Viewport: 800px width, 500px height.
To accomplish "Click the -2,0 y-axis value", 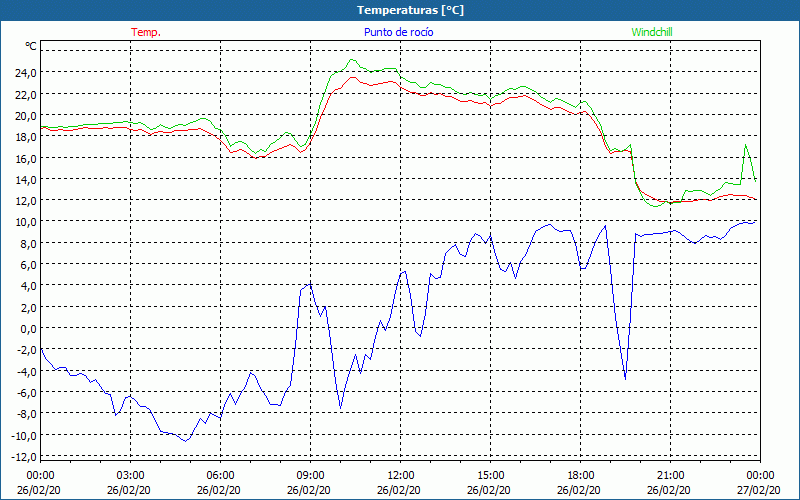I will [26, 350].
